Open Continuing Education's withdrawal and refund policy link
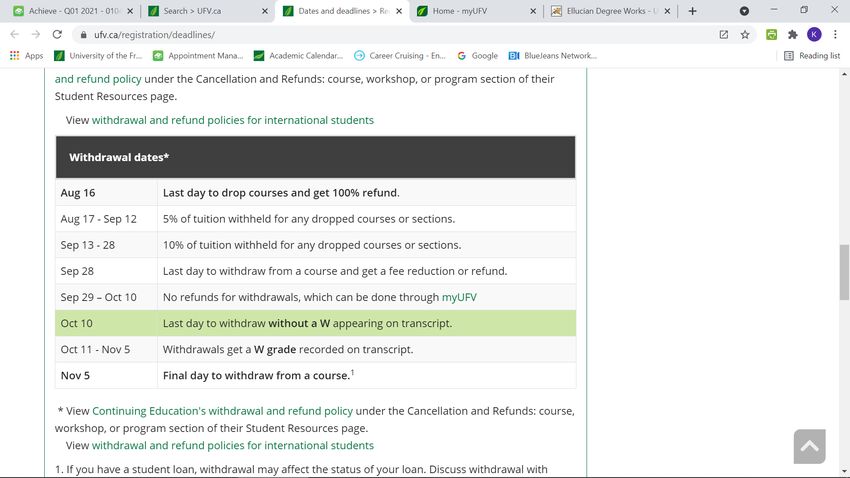The image size is (850, 478). click(222, 411)
